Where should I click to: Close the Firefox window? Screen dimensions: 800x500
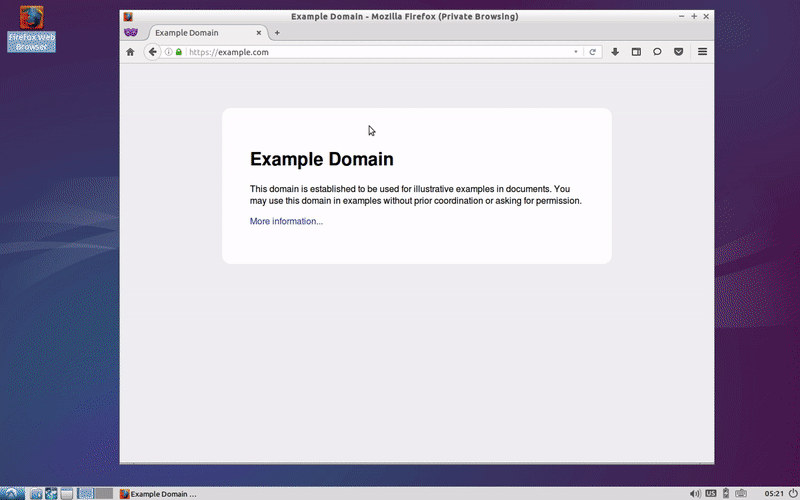pyautogui.click(x=706, y=17)
